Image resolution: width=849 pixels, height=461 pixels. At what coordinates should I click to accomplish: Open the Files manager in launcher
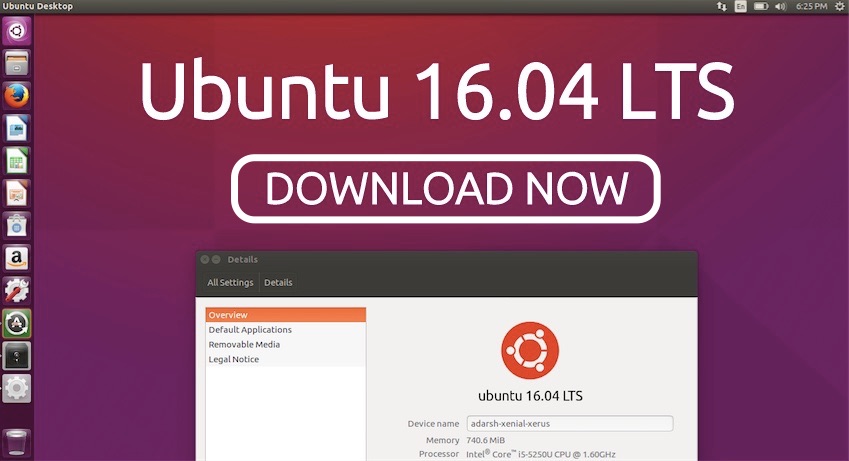[17, 63]
